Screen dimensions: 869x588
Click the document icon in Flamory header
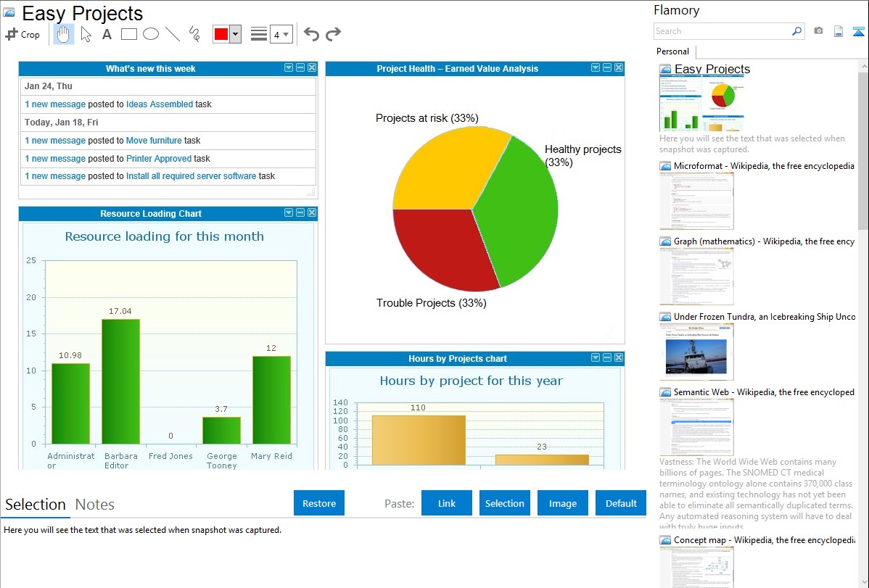(x=839, y=31)
